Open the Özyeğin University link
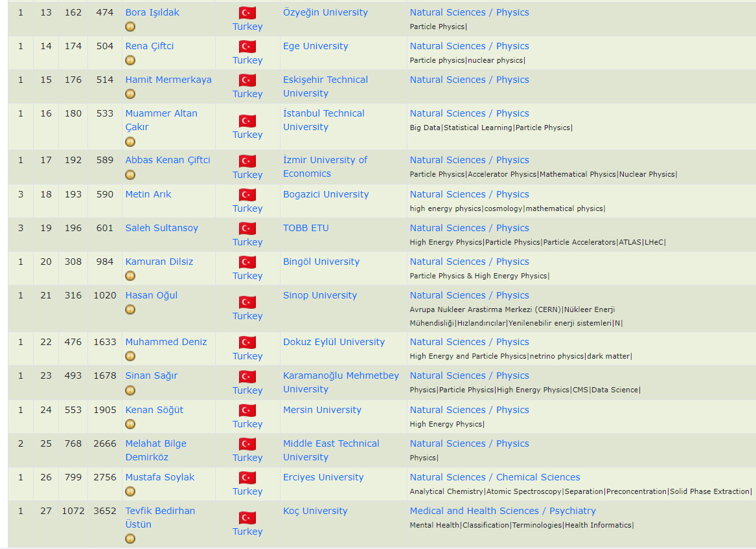The height and width of the screenshot is (549, 756). (x=325, y=12)
